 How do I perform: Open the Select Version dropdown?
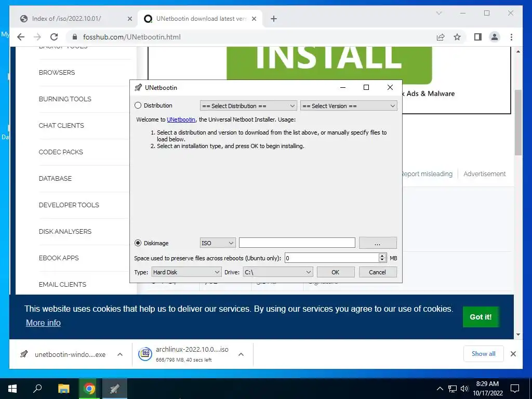tap(349, 106)
